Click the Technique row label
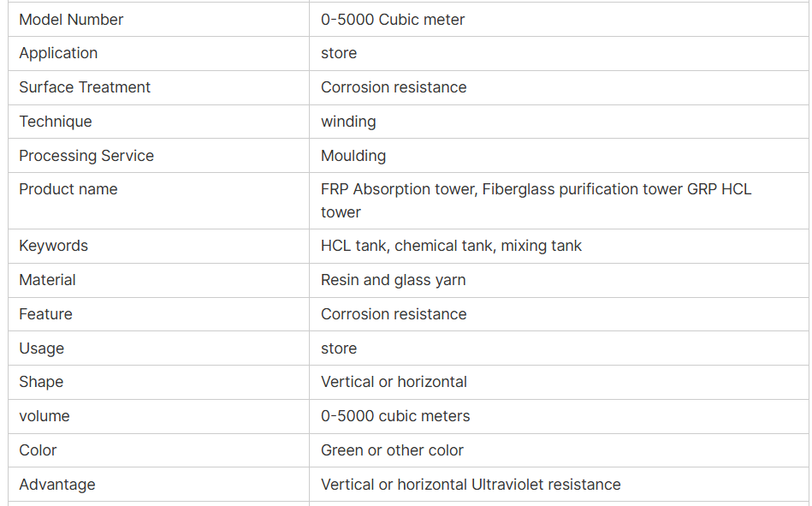 [56, 122]
